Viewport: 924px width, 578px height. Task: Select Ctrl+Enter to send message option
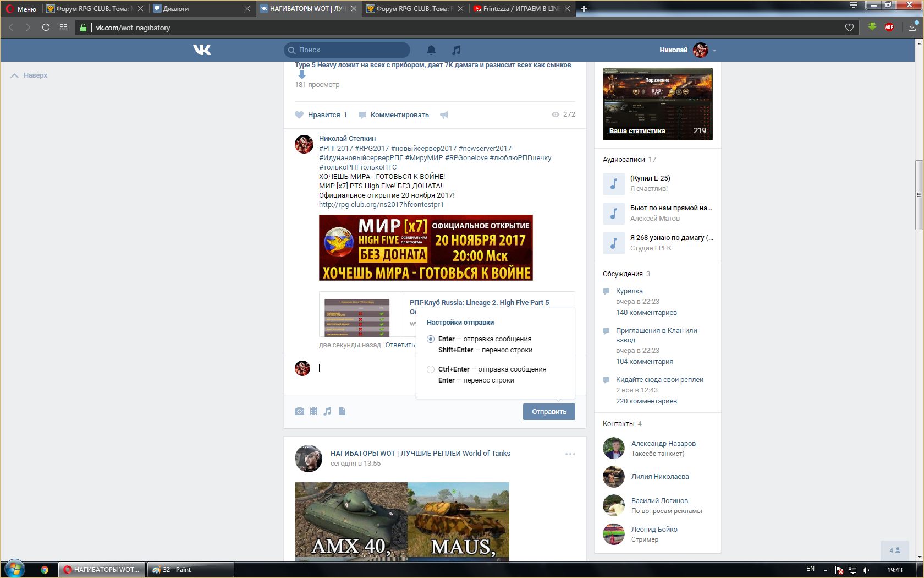click(431, 369)
